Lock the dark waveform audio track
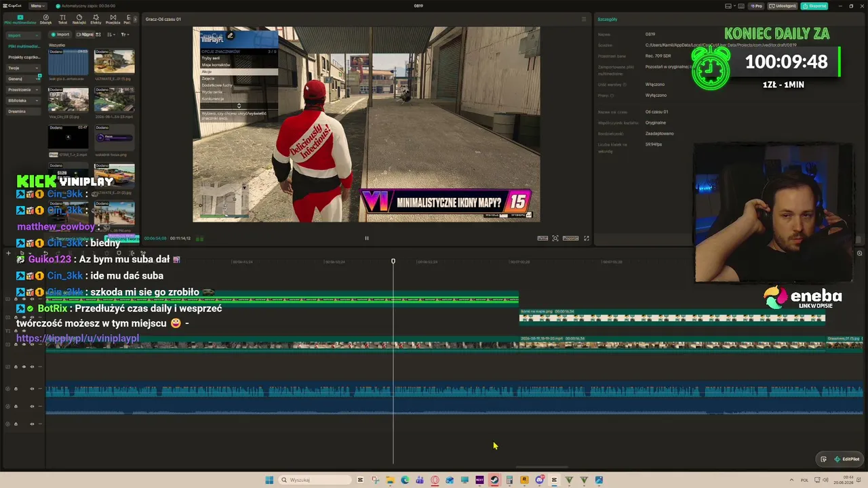Image resolution: width=868 pixels, height=488 pixels. [16, 406]
